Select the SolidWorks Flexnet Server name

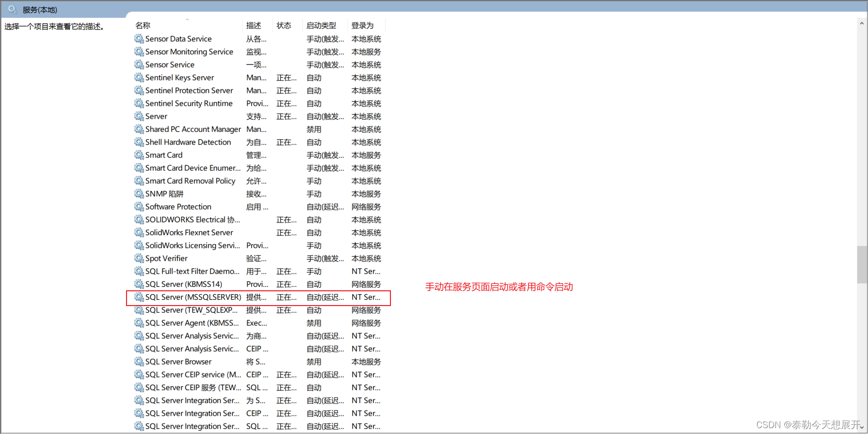click(x=189, y=232)
